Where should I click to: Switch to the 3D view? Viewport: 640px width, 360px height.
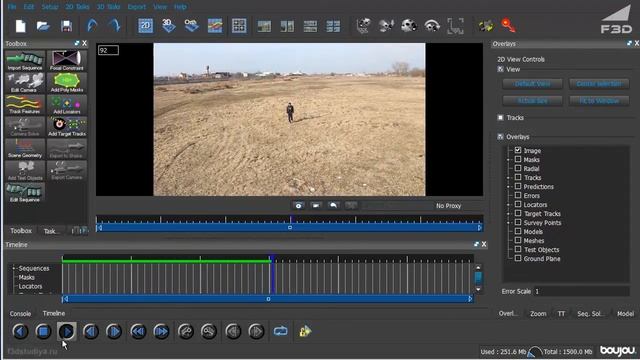(x=168, y=26)
